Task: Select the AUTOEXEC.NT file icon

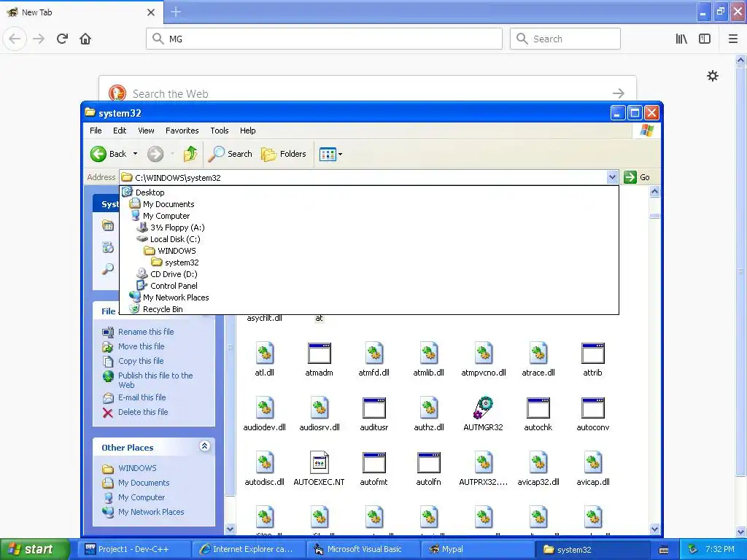Action: tap(320, 463)
